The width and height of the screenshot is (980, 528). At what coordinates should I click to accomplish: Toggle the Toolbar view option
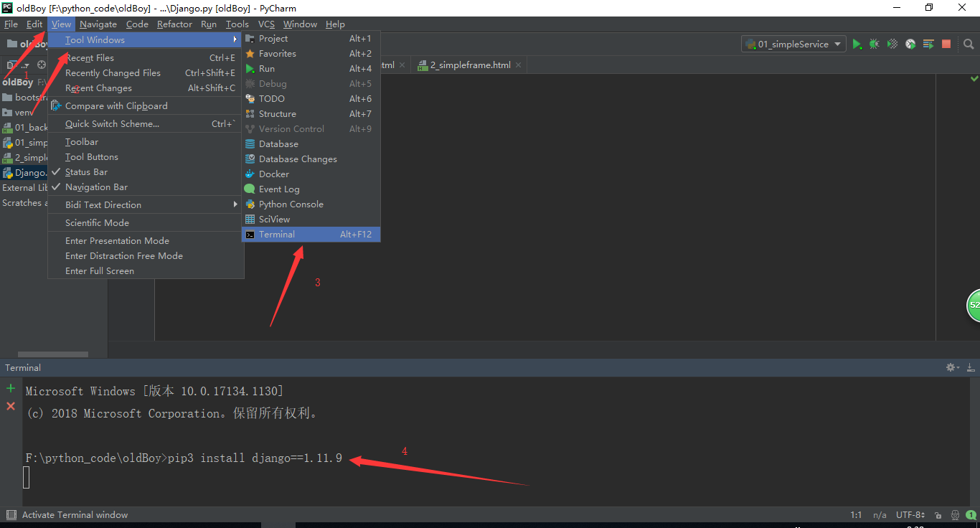click(146, 142)
